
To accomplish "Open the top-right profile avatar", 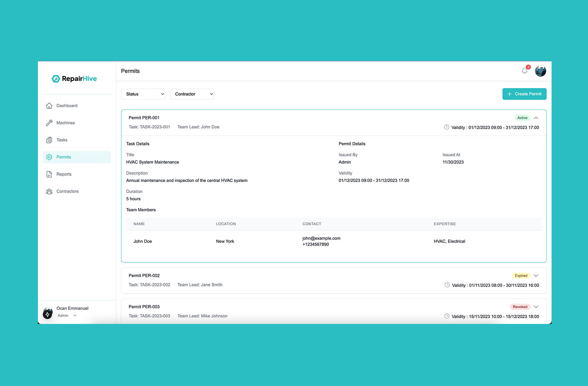I will pos(540,71).
